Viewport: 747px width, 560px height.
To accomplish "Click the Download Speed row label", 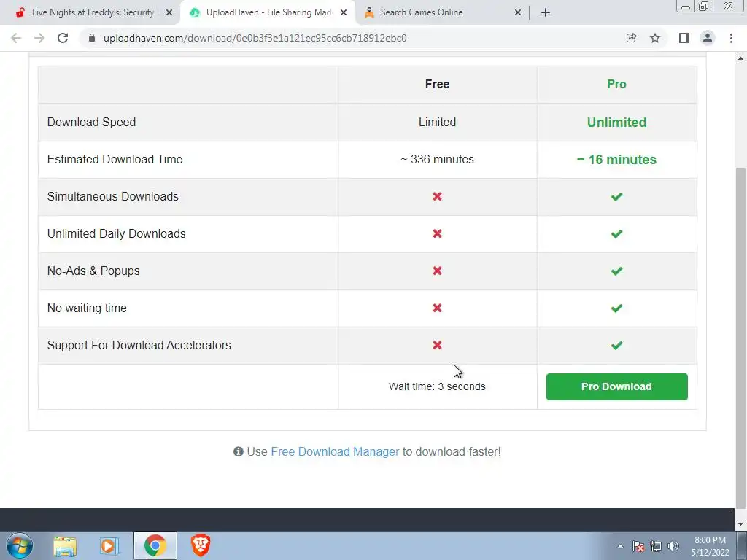I will [91, 122].
